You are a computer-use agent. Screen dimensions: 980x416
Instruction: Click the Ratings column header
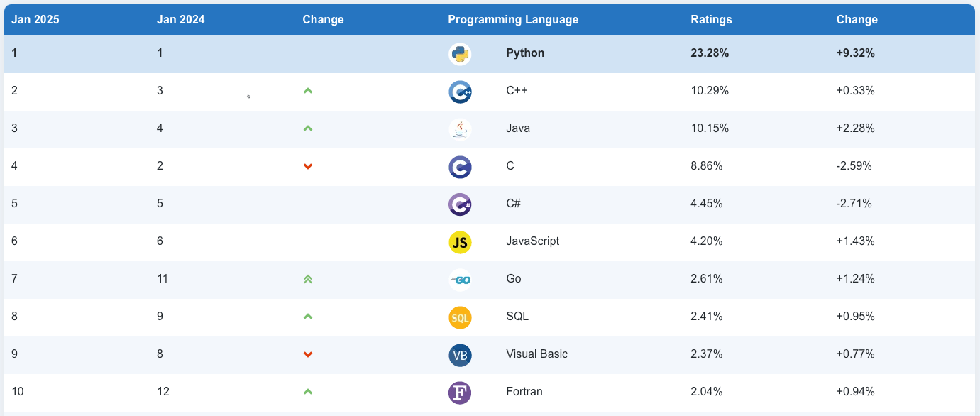pos(711,20)
